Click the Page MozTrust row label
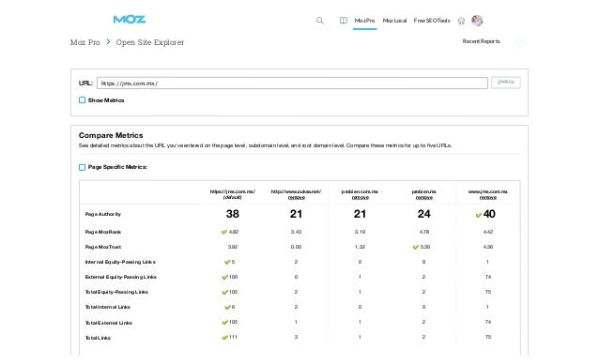Image resolution: width=599 pixels, height=364 pixels. (102, 248)
